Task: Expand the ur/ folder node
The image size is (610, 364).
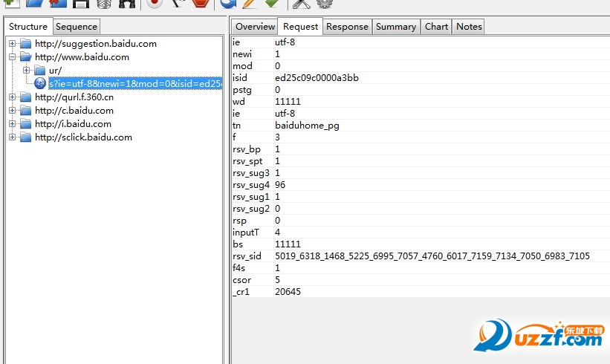Action: [26, 71]
